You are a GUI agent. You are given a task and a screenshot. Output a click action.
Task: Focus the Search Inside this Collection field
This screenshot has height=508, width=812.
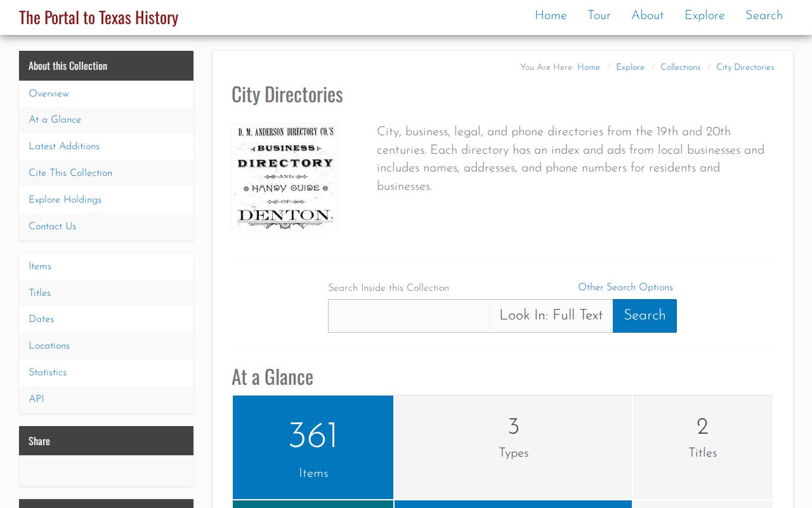click(409, 316)
